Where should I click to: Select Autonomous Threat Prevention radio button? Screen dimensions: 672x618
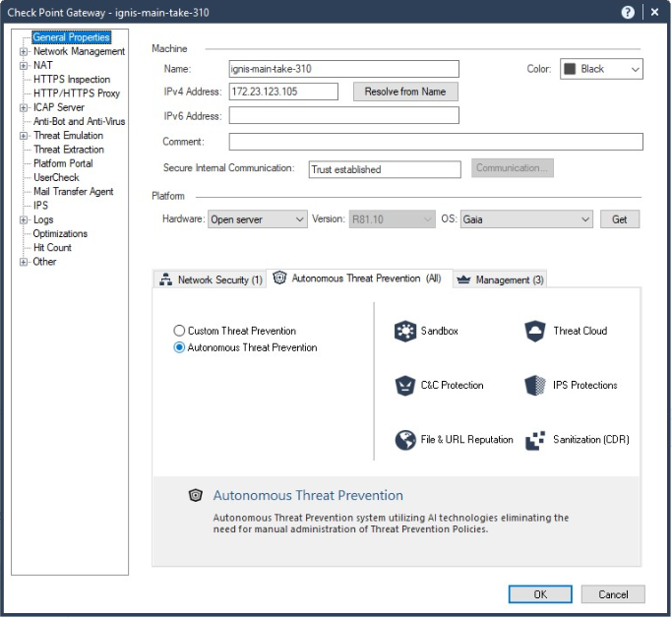tap(179, 347)
